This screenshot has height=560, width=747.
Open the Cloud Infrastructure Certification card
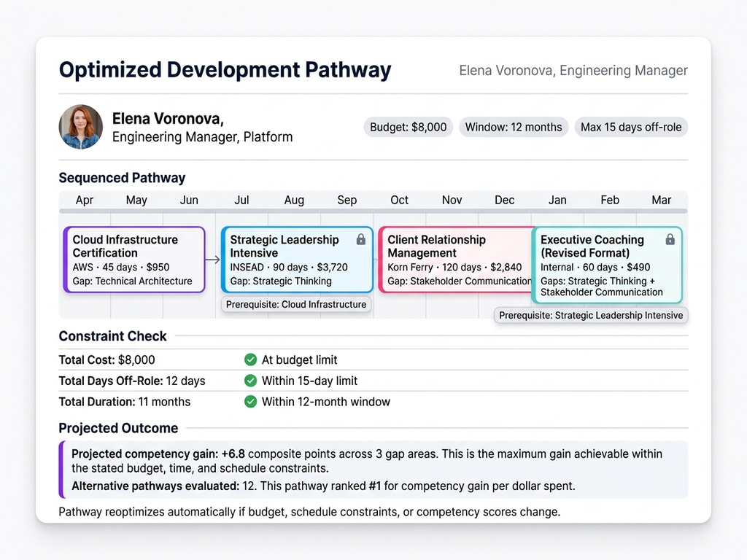coord(134,260)
